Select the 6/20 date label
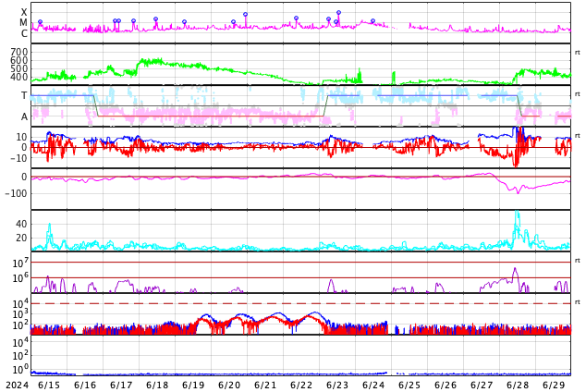This screenshot has width=586, height=392. 229,385
